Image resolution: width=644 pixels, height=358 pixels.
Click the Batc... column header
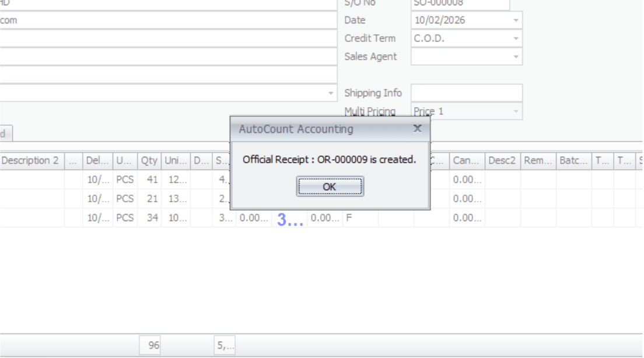[573, 160]
